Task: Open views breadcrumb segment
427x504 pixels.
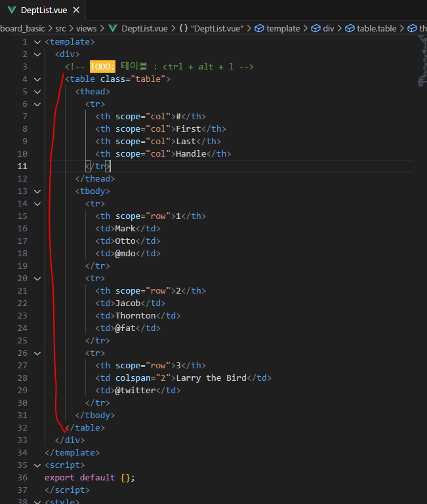Action: pos(86,29)
